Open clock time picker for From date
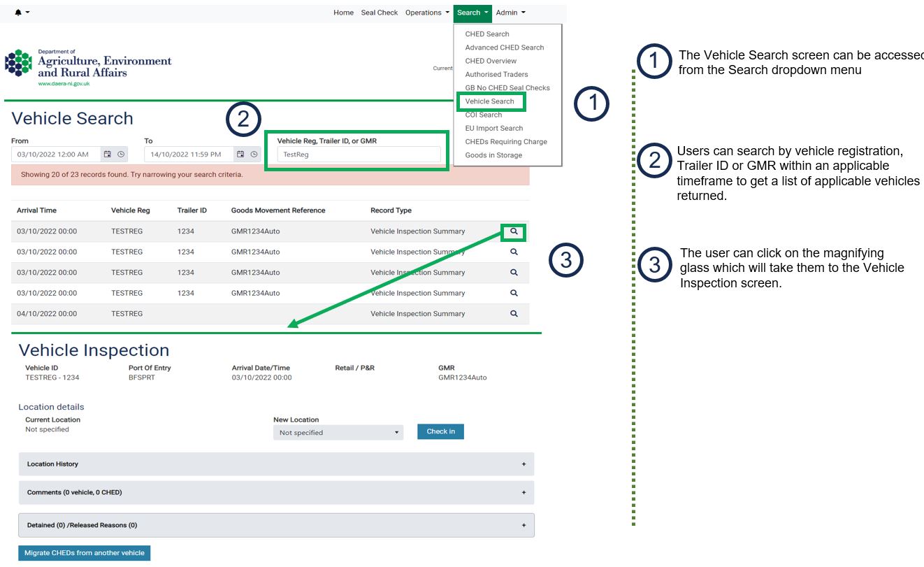Screen dimensions: 924x567 click(x=120, y=155)
